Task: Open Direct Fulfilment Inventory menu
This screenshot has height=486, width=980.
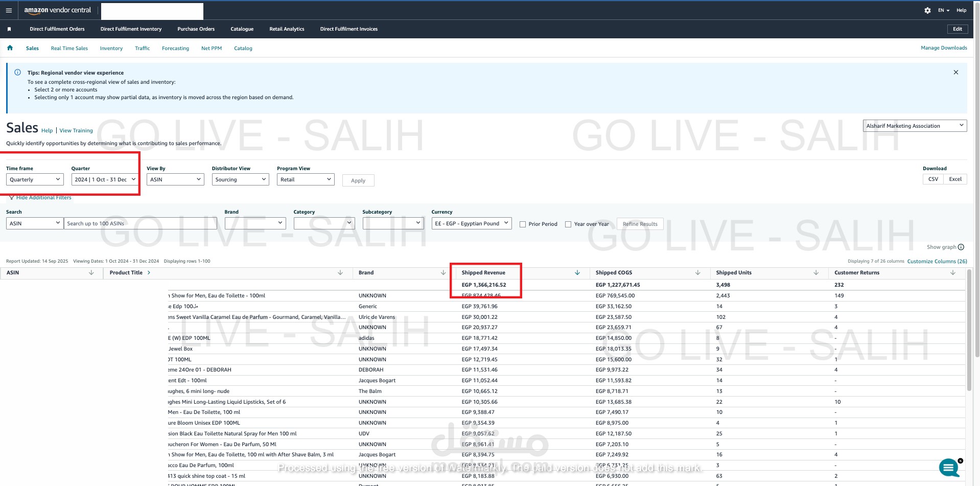Action: 131,29
